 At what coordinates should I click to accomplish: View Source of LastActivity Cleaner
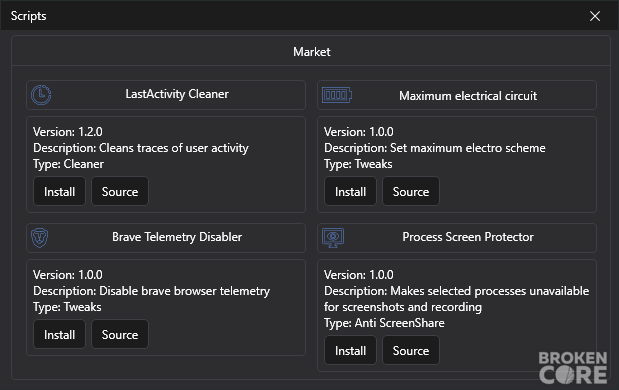pos(120,191)
